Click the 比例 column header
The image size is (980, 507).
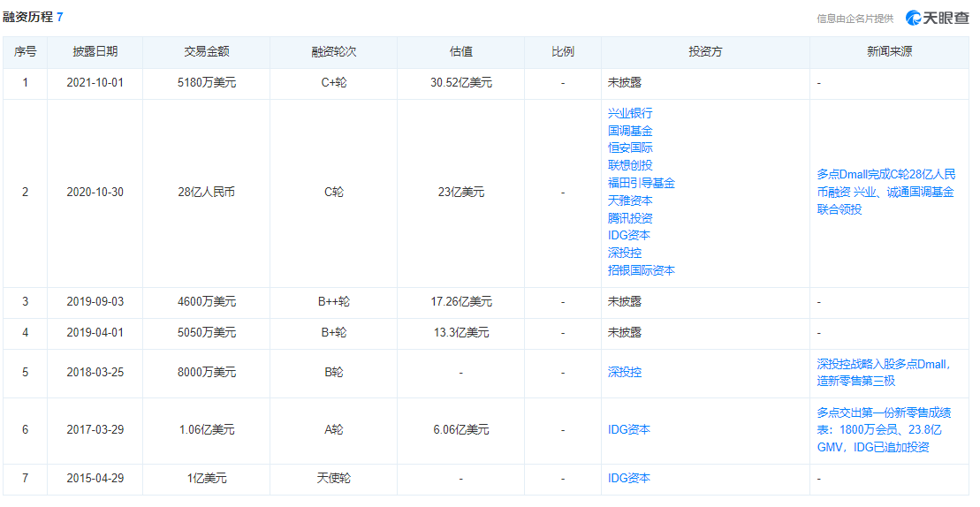563,52
